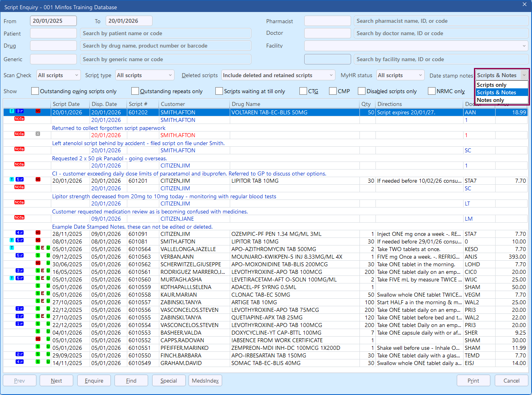532x395 pixels.
Task: Click the green S icon on the Doxycycline row
Action: point(38,331)
